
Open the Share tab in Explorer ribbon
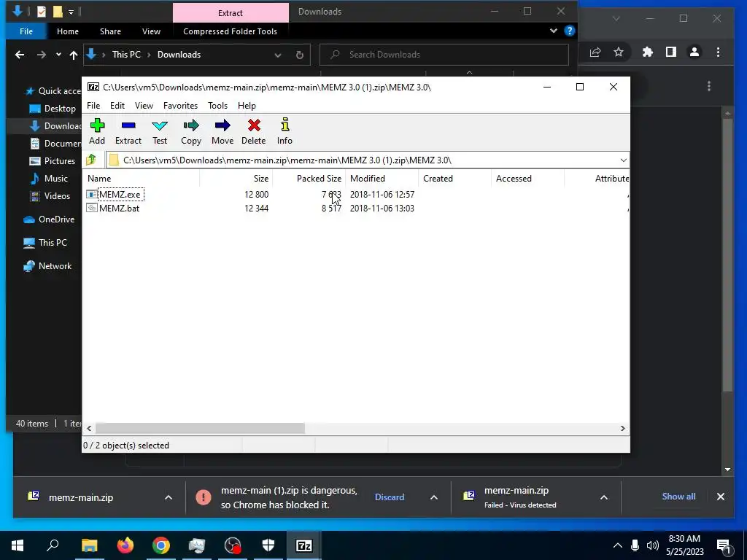tap(111, 31)
